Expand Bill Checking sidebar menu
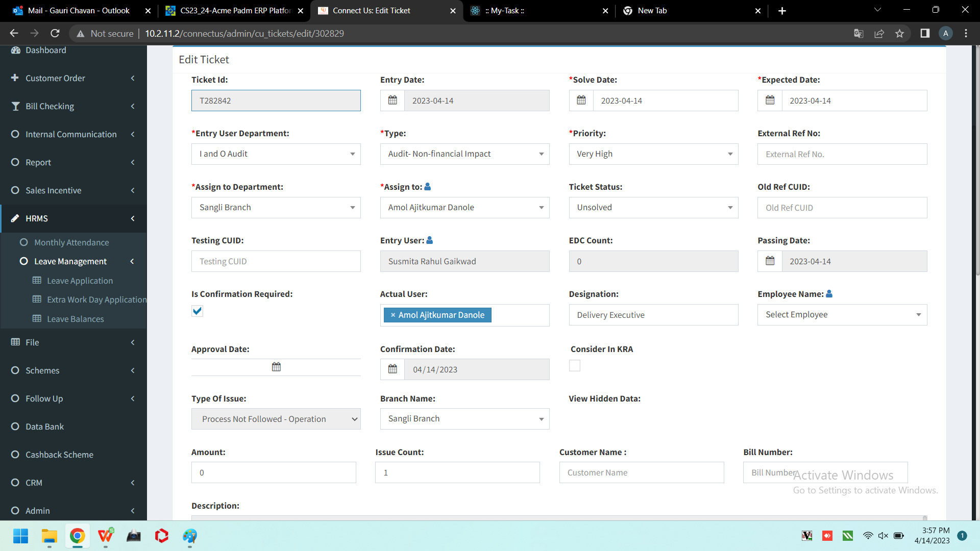The height and width of the screenshot is (551, 980). tap(73, 106)
